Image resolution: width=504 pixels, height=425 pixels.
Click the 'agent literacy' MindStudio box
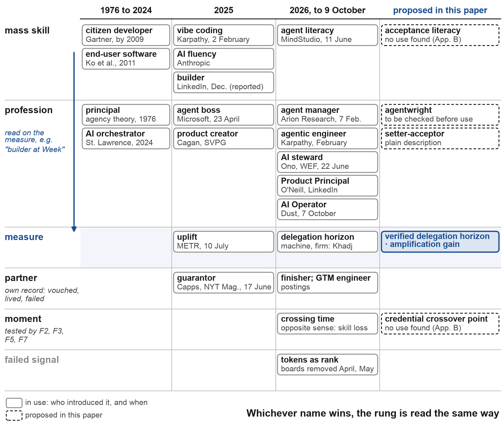pyautogui.click(x=327, y=35)
